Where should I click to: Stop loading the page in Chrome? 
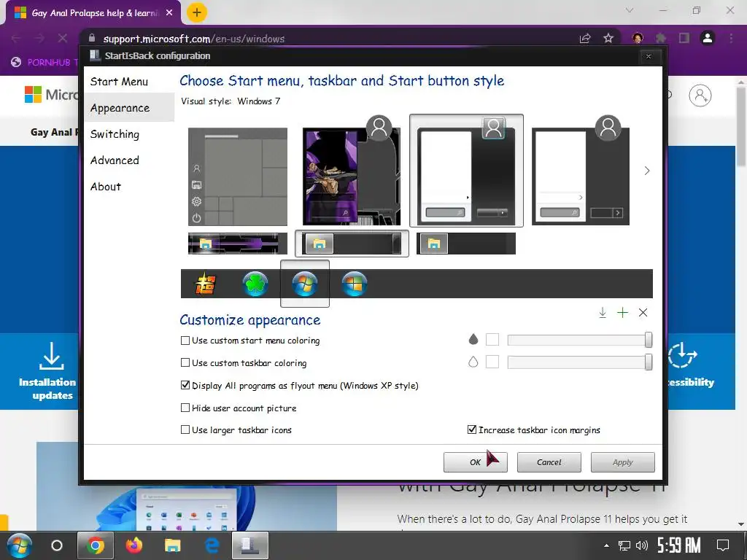[63, 38]
